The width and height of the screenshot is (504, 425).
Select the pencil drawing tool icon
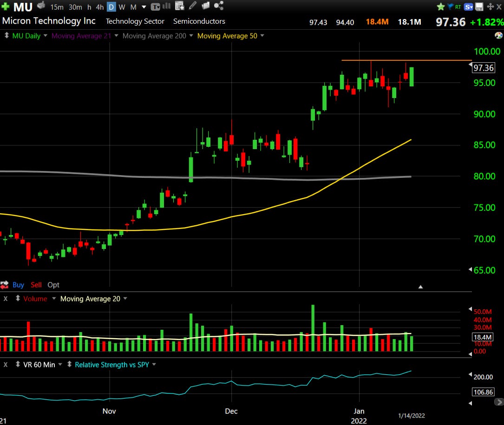coord(192,6)
